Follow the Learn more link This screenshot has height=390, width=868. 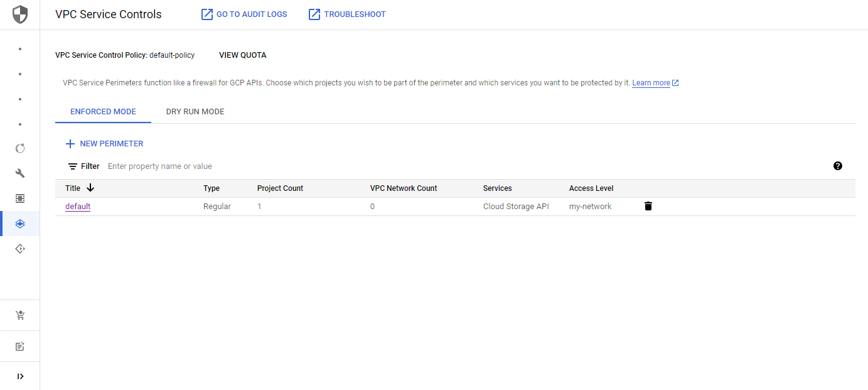(x=651, y=83)
